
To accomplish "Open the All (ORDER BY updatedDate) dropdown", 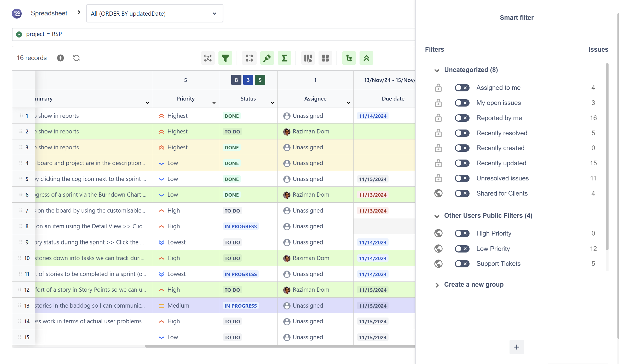I will click(x=155, y=14).
